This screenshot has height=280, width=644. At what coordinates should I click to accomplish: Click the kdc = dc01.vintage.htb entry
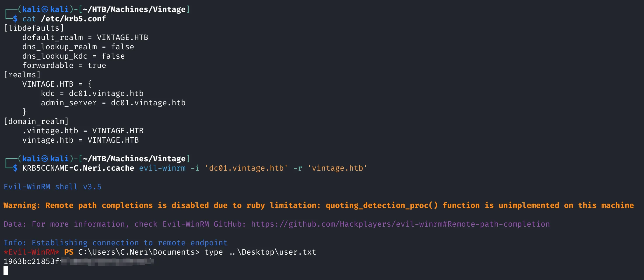tap(92, 93)
